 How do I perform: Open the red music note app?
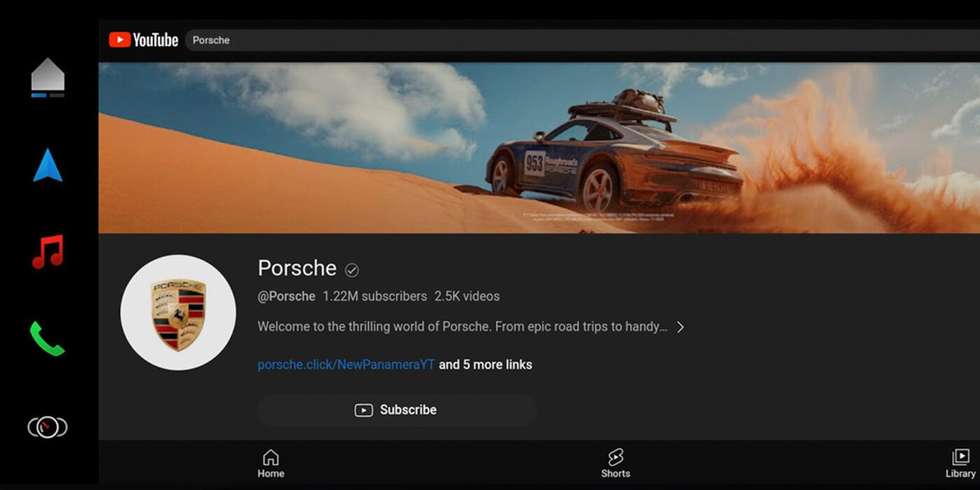[48, 251]
